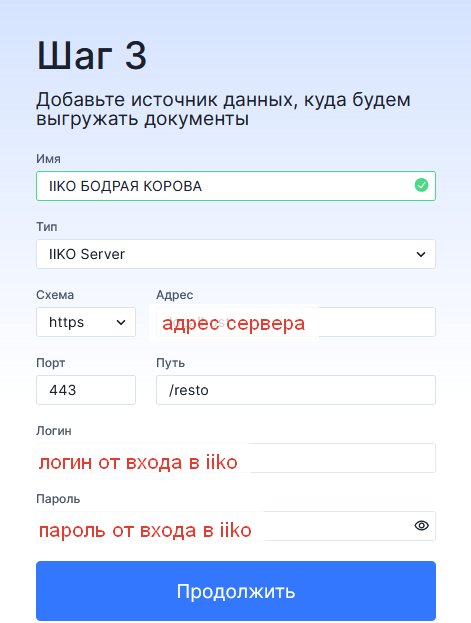Toggle password visibility eye icon
Image resolution: width=471 pixels, height=623 pixels.
click(x=421, y=526)
